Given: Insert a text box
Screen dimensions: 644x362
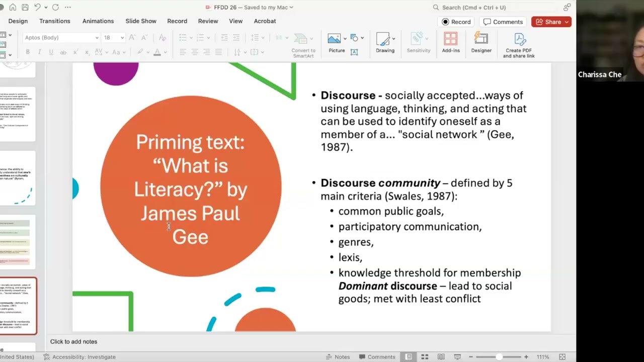Looking at the screenshot, I should pos(354,52).
